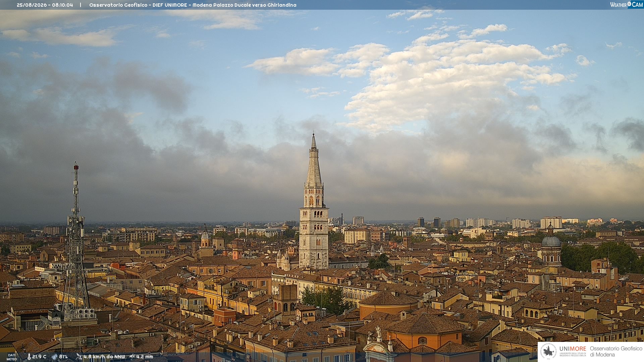Click the WeatherCam CAM logo text
644x362 pixels.
pos(637,4)
